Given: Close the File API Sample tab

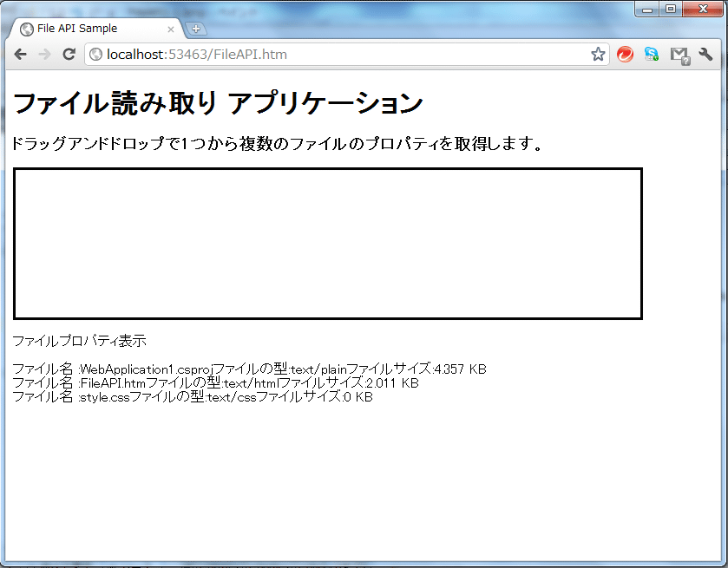Looking at the screenshot, I should tap(169, 27).
